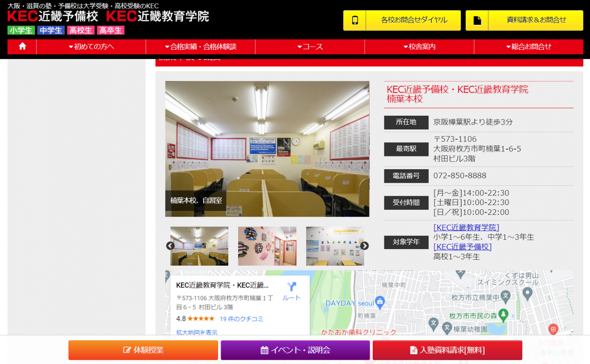Select the 小学生 green tag
Screen dimensions: 590x364
pyautogui.click(x=21, y=30)
